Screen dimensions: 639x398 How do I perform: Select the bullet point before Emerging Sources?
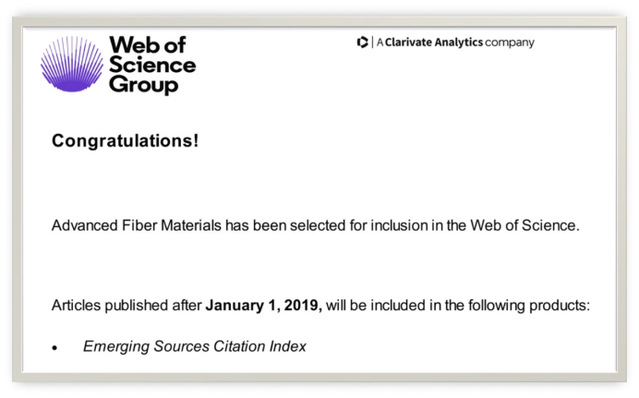(55, 347)
